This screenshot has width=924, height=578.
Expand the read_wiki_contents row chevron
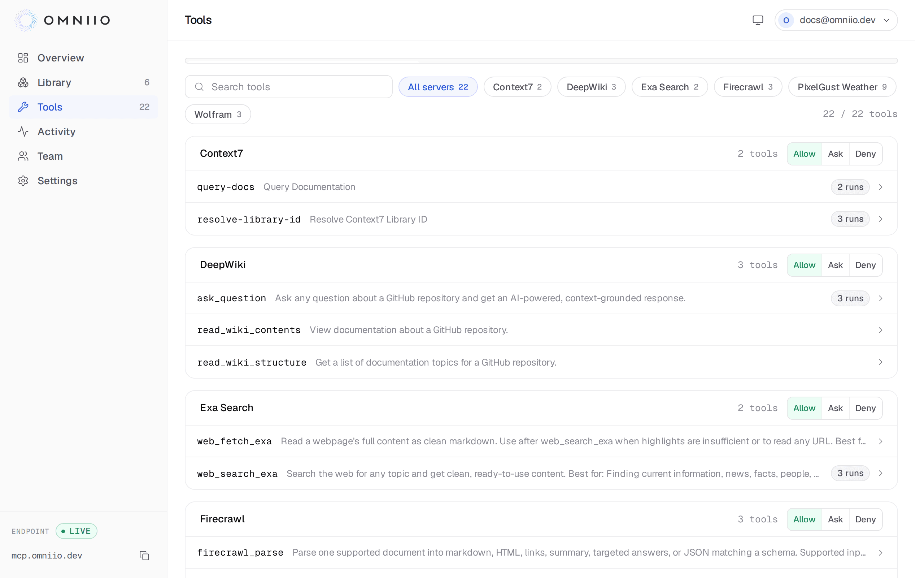coord(880,330)
